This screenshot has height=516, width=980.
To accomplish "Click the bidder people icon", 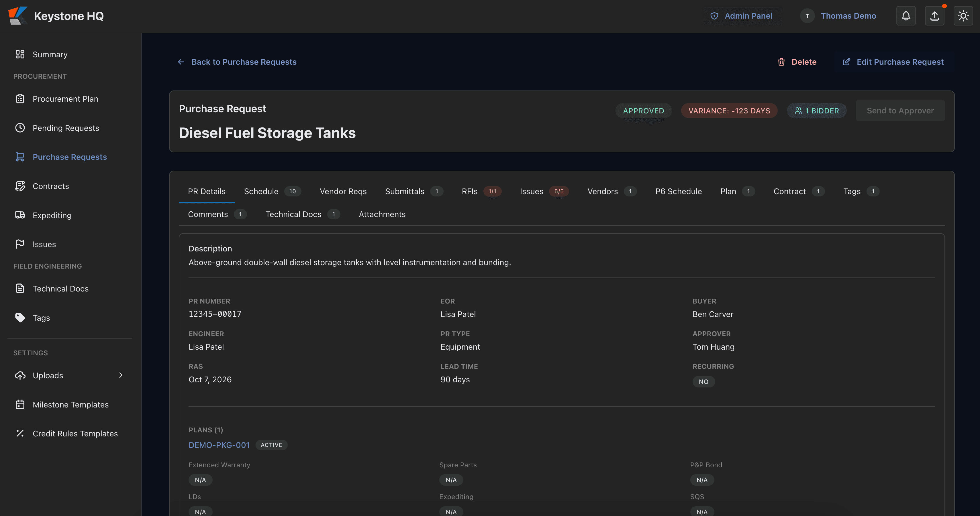I will [798, 111].
